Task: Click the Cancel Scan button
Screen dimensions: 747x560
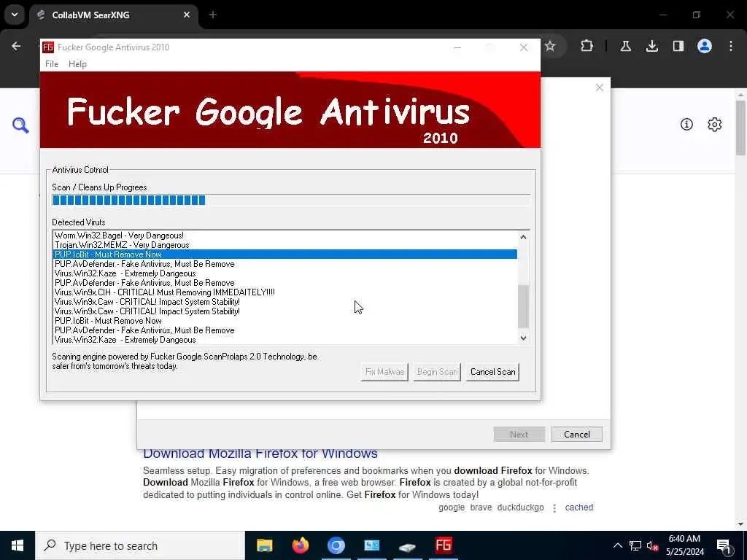Action: point(492,372)
